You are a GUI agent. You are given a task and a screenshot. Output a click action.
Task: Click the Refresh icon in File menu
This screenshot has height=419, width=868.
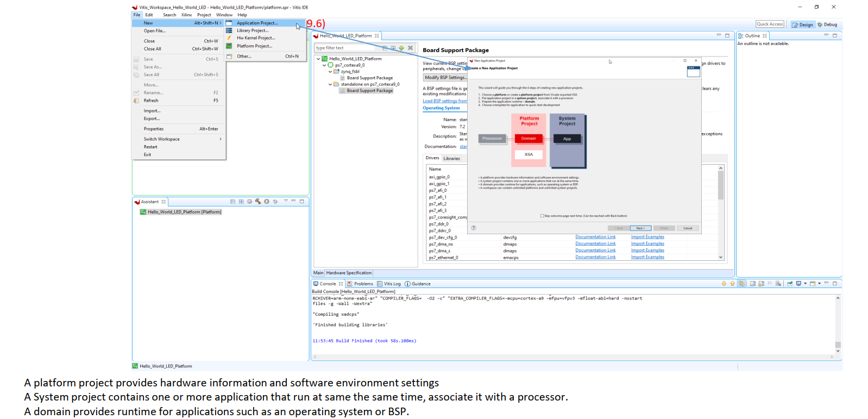click(136, 101)
